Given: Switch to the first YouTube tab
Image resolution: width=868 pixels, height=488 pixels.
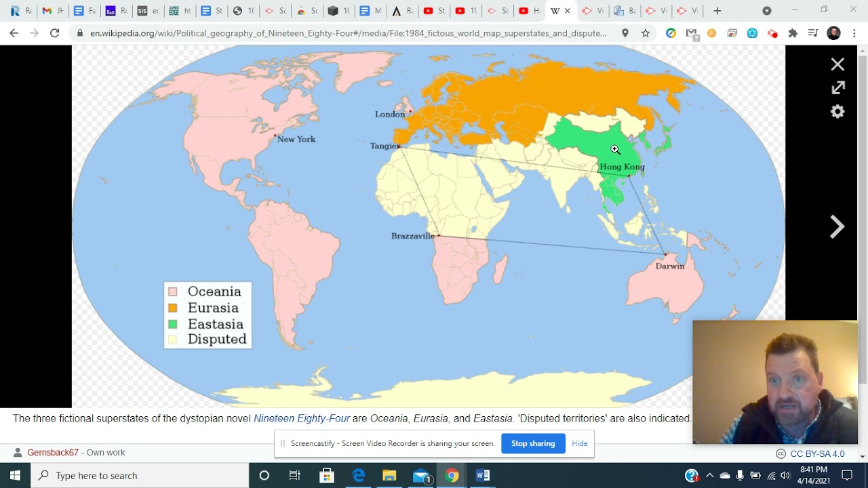Looking at the screenshot, I should tap(434, 11).
